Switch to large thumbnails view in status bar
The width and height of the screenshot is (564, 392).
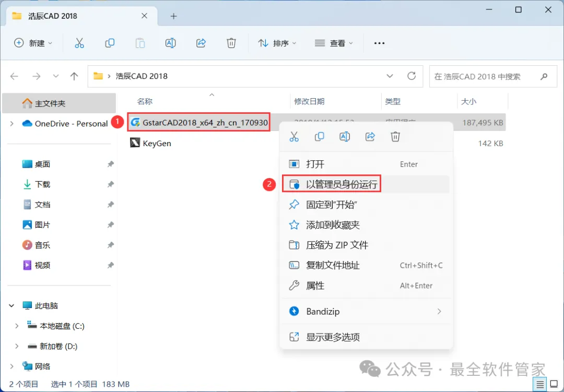[554, 384]
